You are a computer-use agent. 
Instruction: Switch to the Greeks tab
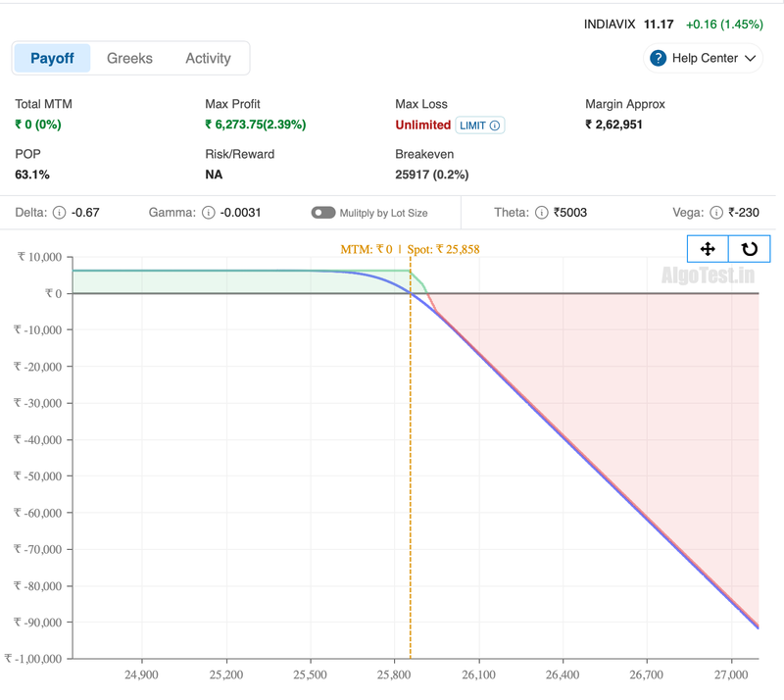coord(128,58)
